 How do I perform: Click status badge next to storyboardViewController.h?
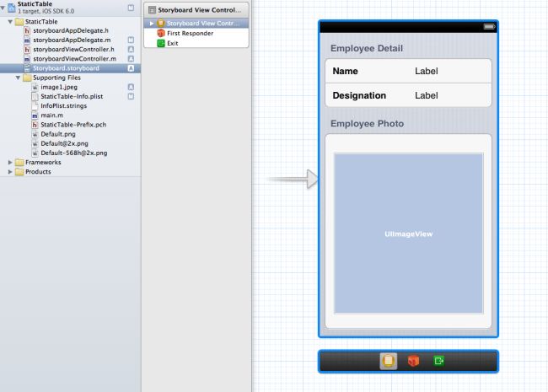pos(131,50)
